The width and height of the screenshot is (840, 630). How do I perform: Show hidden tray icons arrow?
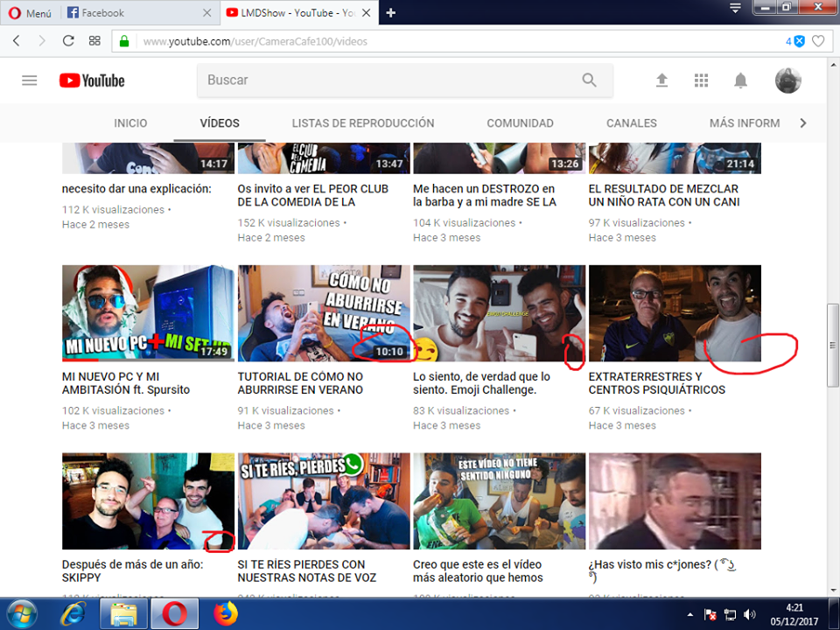pyautogui.click(x=690, y=614)
